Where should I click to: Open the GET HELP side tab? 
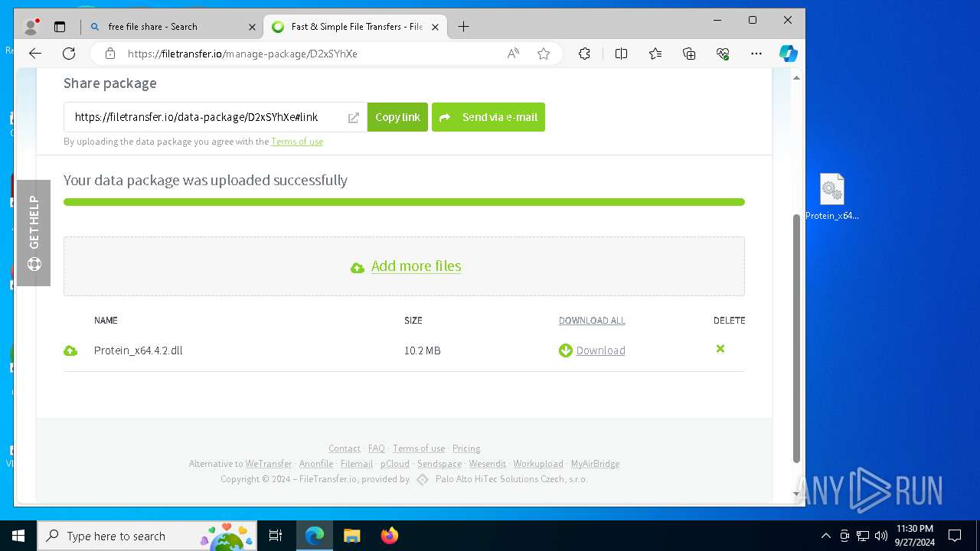click(34, 233)
